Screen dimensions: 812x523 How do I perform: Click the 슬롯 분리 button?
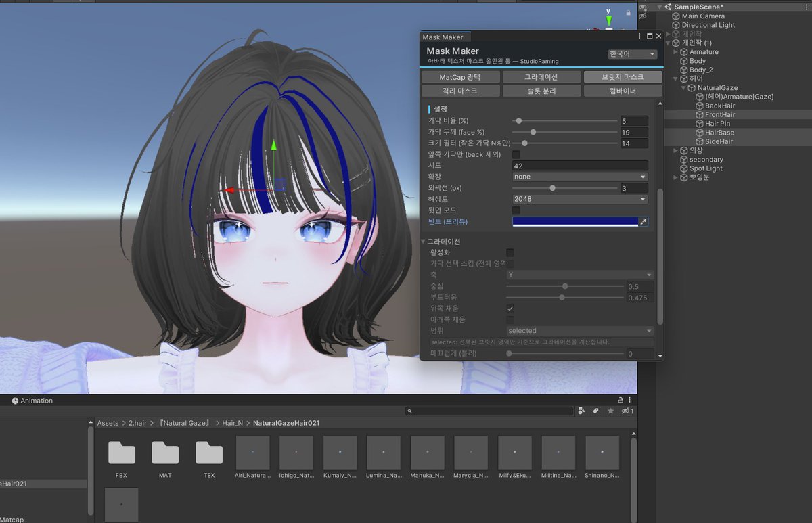pos(541,91)
